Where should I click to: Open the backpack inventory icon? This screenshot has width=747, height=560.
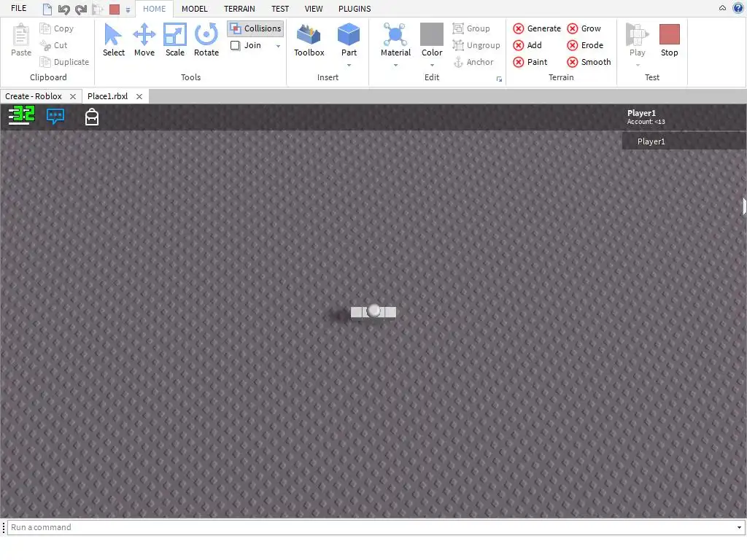click(x=91, y=117)
